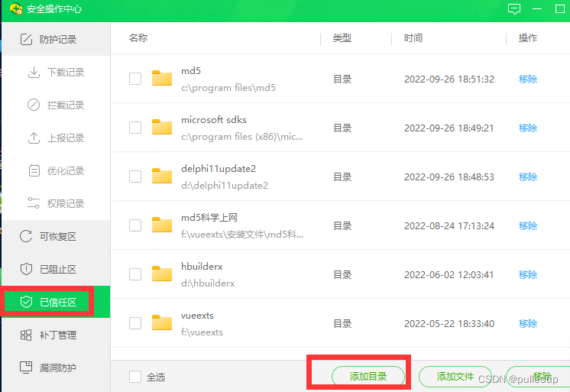Click path text c:\program files\md5
The height and width of the screenshot is (392, 570).
(228, 88)
